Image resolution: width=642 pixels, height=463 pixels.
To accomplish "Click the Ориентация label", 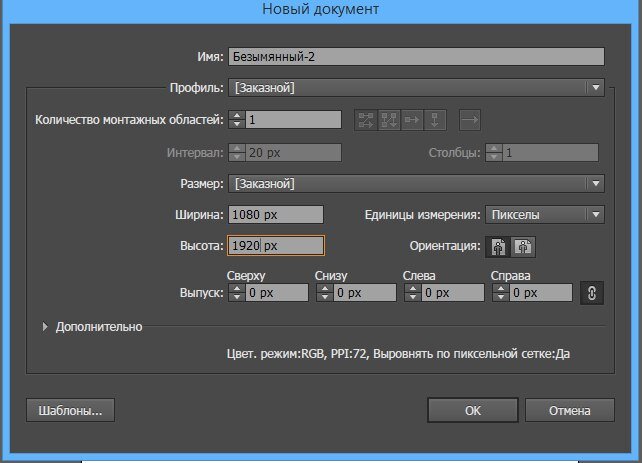I will coord(445,246).
